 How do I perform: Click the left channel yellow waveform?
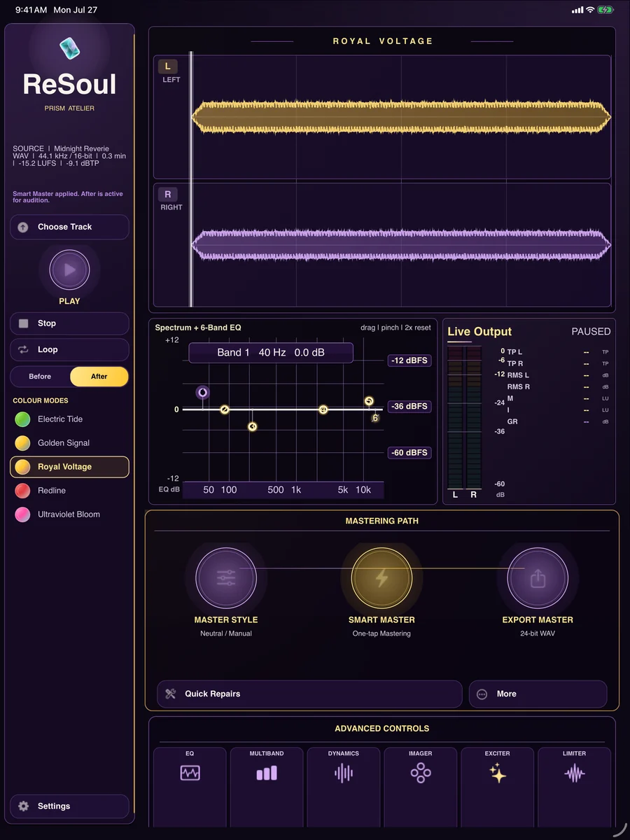pyautogui.click(x=401, y=117)
